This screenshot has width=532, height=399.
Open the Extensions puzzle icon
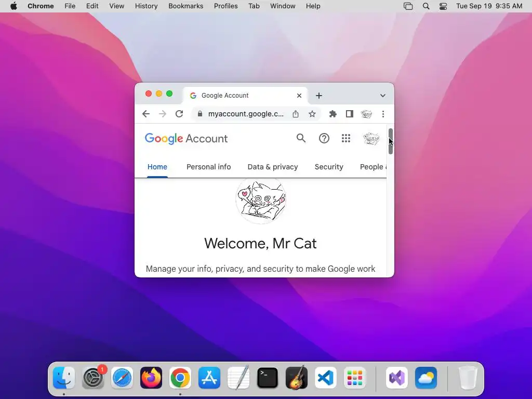pos(333,114)
